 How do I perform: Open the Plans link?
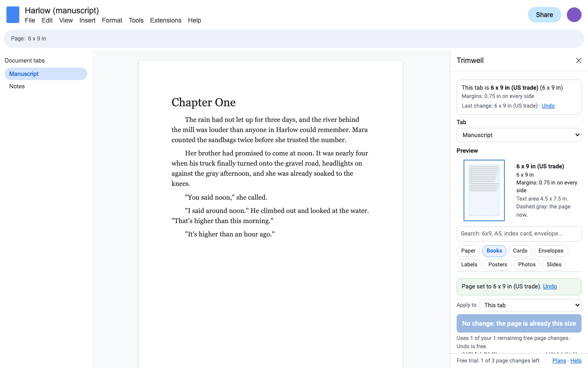tap(559, 361)
